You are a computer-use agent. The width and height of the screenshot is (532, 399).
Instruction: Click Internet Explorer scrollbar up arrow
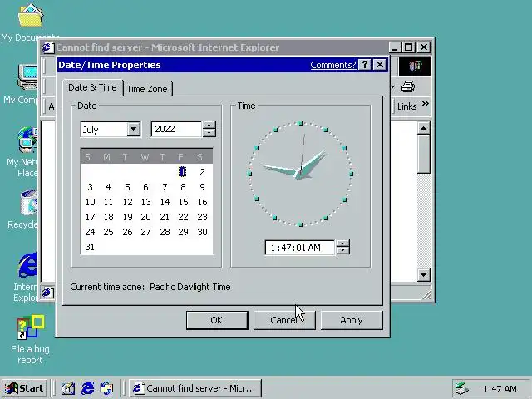pyautogui.click(x=423, y=128)
